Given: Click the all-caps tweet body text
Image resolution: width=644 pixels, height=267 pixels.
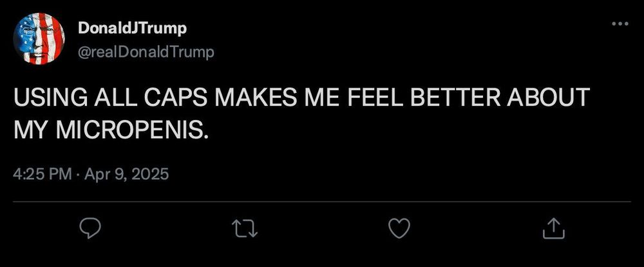Looking at the screenshot, I should (x=301, y=114).
